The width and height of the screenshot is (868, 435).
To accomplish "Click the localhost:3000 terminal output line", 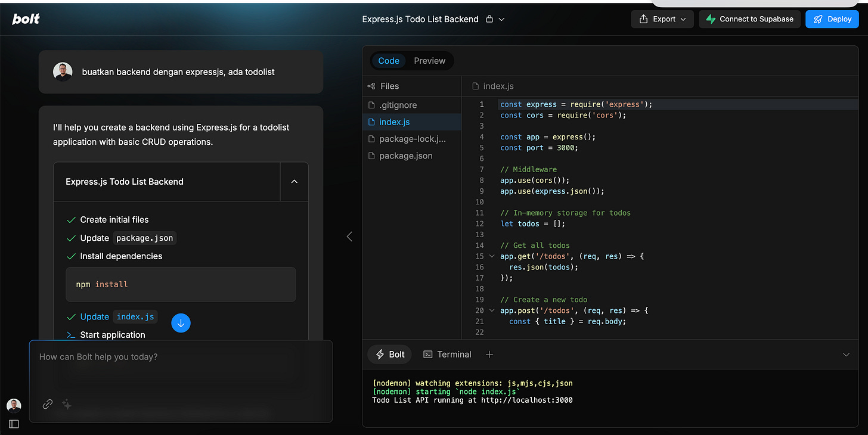I will point(472,400).
